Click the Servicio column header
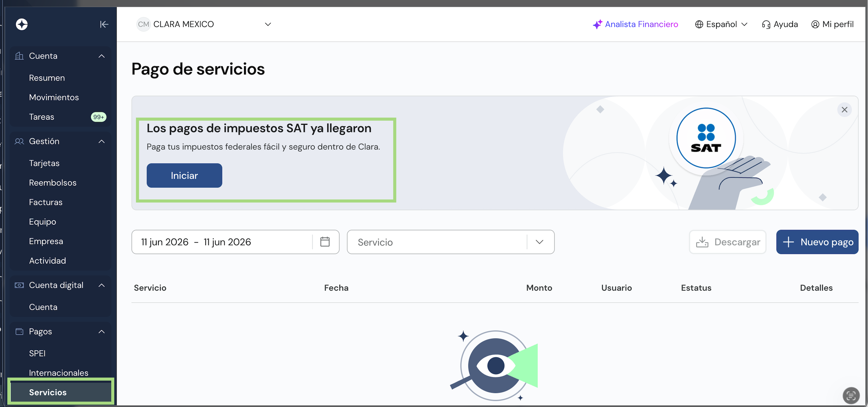 pos(150,288)
